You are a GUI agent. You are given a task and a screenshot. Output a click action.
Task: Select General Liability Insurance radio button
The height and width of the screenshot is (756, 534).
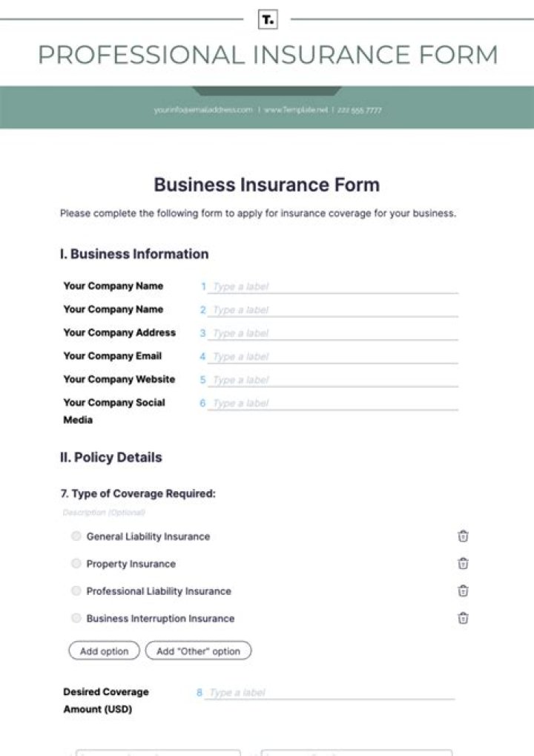76,536
